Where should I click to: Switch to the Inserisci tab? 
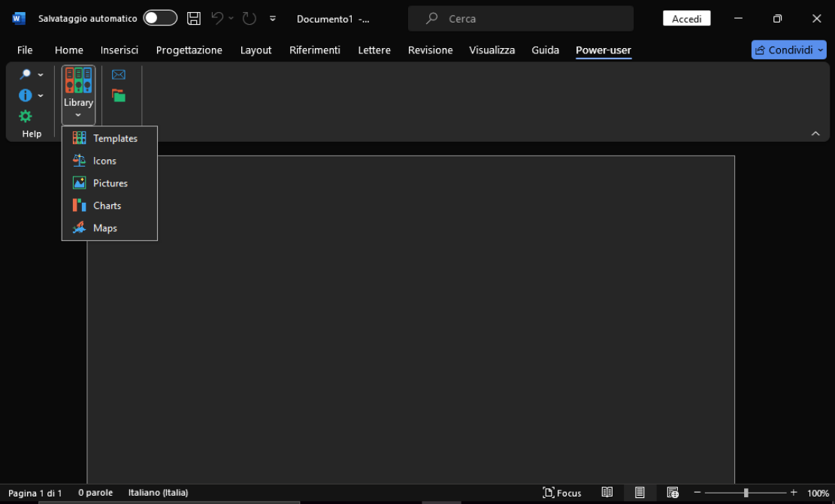120,50
